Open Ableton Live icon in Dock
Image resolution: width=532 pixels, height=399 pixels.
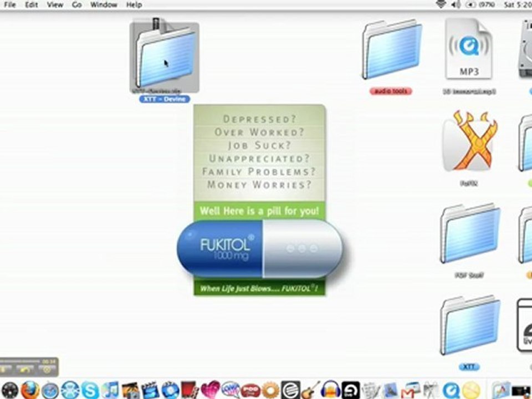click(350, 390)
